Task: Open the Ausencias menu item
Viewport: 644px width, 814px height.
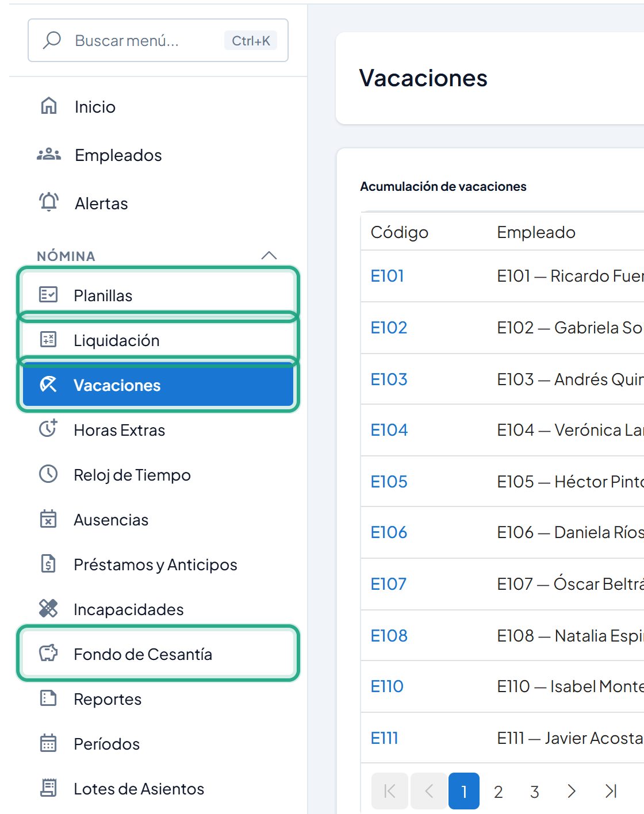Action: tap(158, 520)
